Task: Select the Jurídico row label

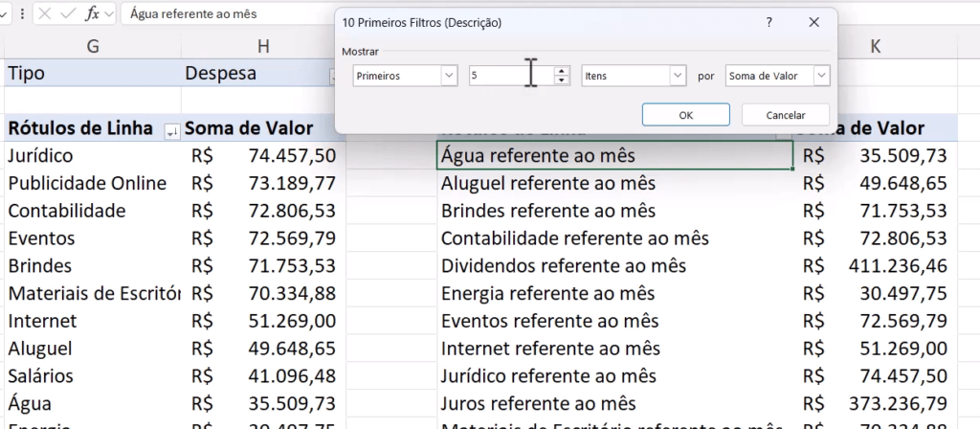Action: pos(93,155)
